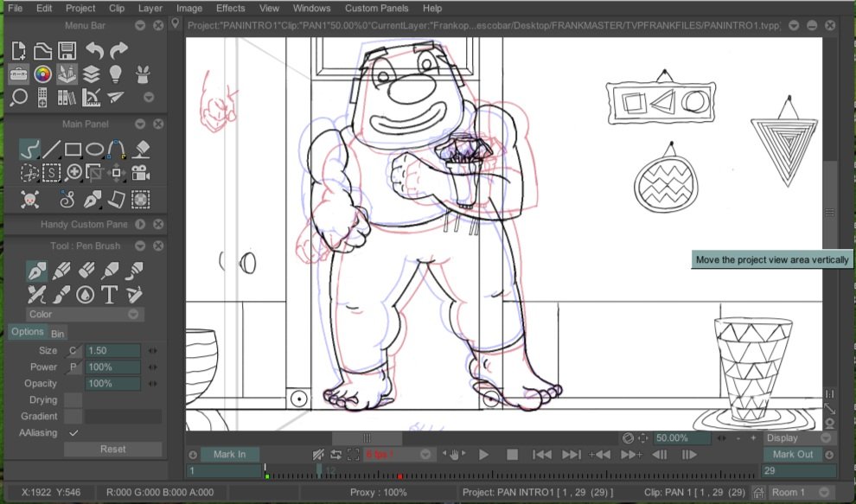Toggle the brushes tool panel icon
The width and height of the screenshot is (856, 504).
coord(67,74)
